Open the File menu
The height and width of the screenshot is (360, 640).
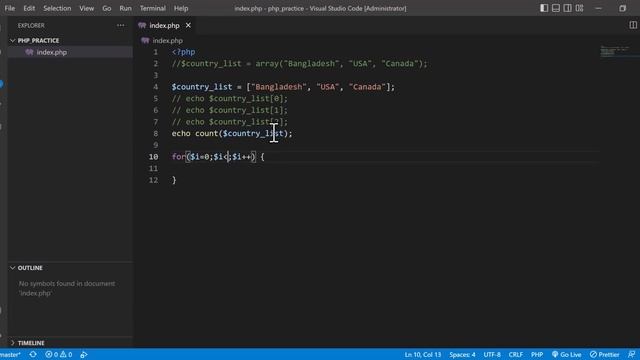tap(10, 8)
